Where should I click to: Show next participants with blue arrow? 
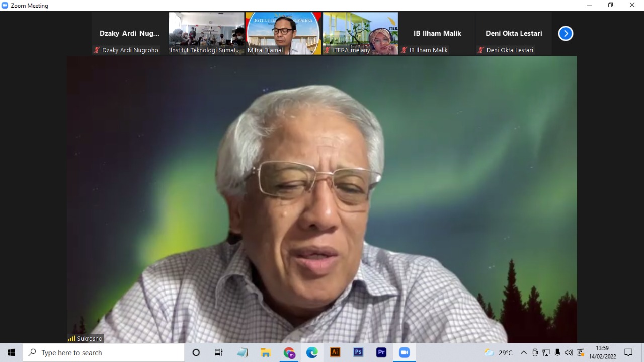coord(566,34)
